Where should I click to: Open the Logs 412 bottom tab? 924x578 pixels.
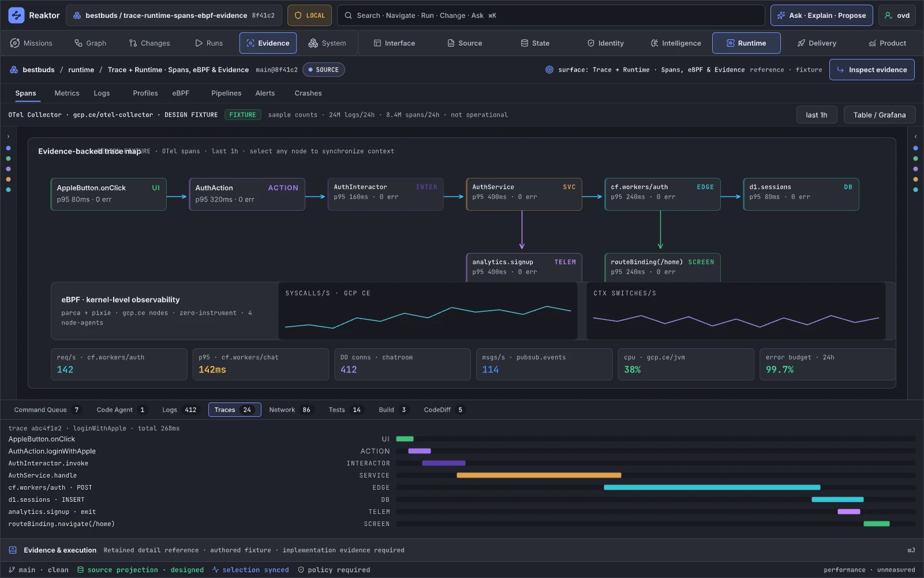point(179,410)
